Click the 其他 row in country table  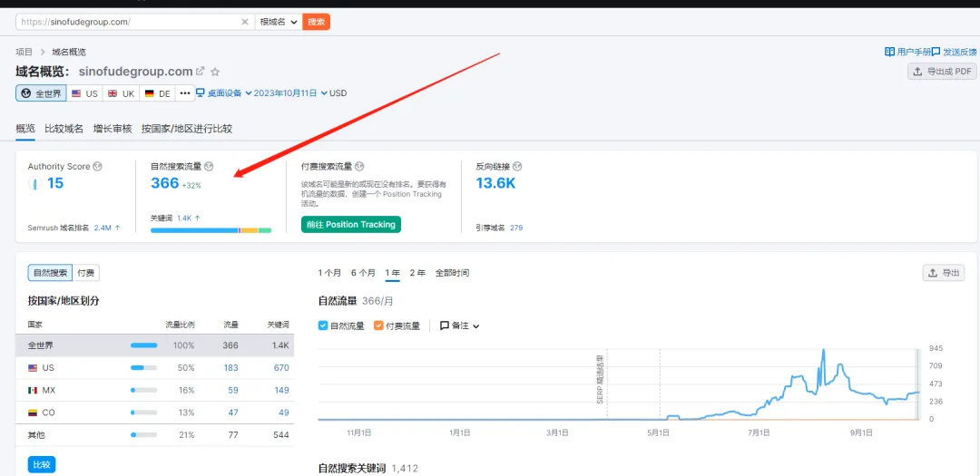(x=154, y=435)
